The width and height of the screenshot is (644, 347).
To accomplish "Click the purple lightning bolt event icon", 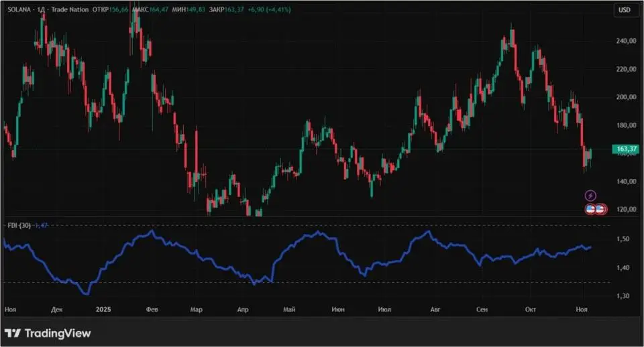I will 590,196.
